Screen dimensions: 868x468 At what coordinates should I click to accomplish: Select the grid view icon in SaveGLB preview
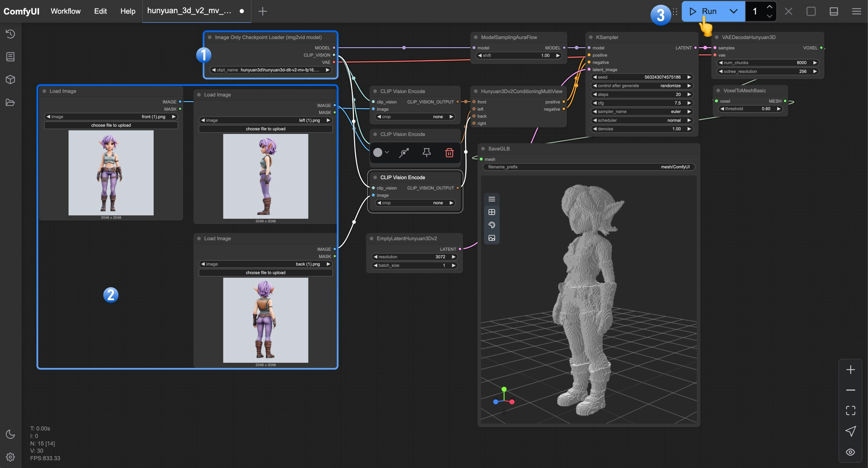pos(492,212)
